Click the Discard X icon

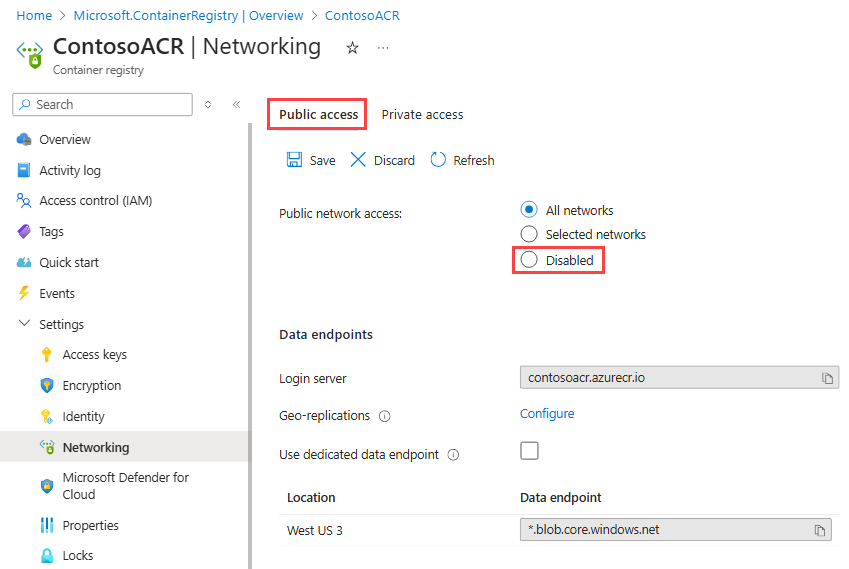[x=358, y=160]
